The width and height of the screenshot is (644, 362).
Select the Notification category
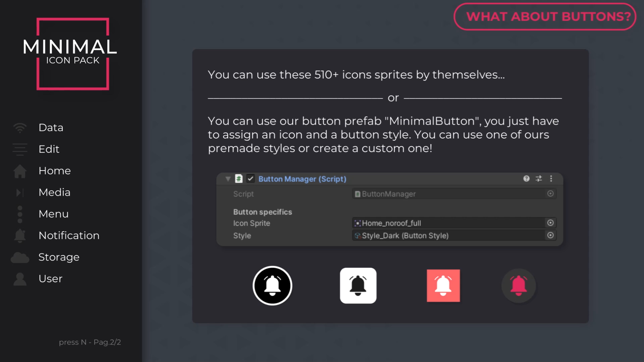69,236
